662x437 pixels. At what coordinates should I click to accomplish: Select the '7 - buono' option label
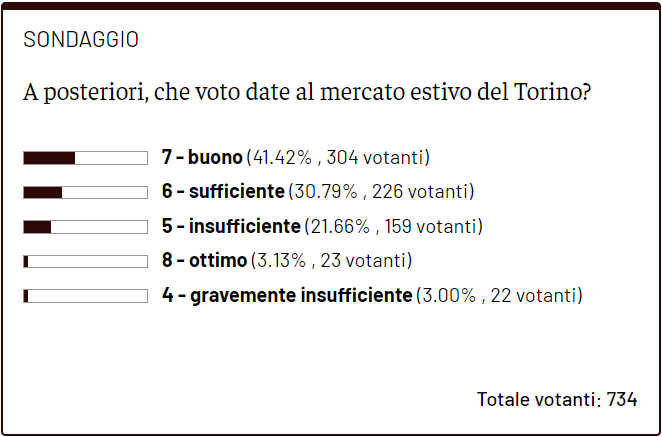202,158
